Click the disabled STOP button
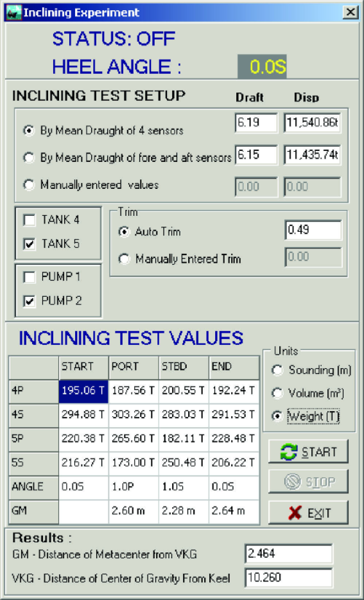 [308, 481]
